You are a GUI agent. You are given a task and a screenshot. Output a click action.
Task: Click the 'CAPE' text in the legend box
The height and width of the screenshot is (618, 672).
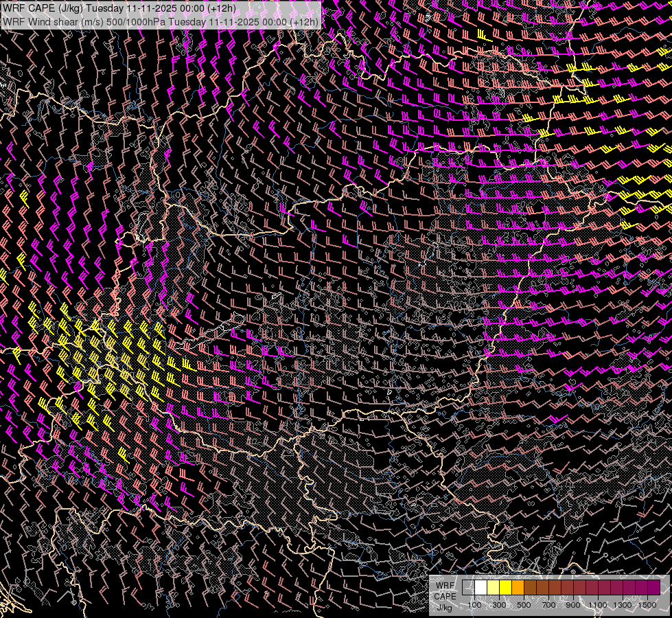pyautogui.click(x=445, y=596)
